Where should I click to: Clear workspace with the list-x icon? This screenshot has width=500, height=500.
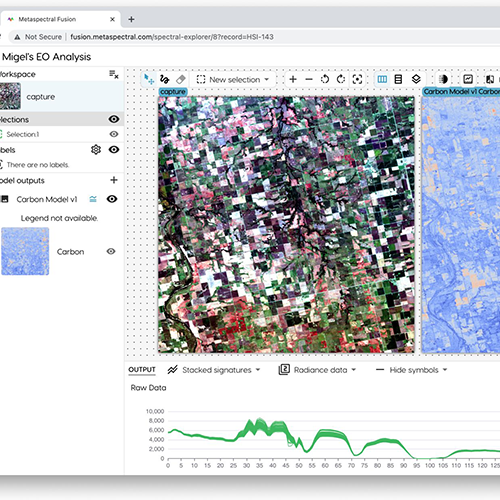114,74
